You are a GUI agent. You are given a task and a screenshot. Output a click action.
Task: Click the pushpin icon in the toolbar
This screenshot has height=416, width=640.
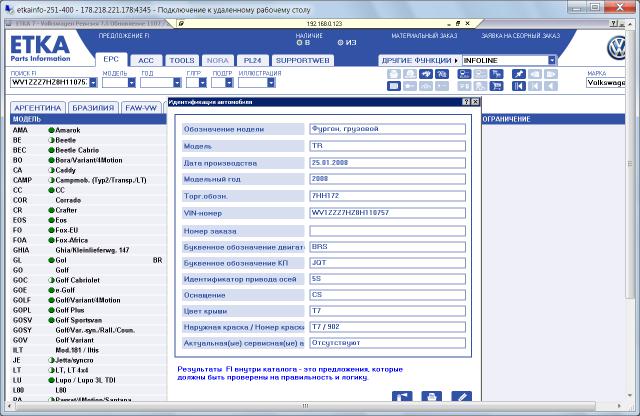(519, 74)
